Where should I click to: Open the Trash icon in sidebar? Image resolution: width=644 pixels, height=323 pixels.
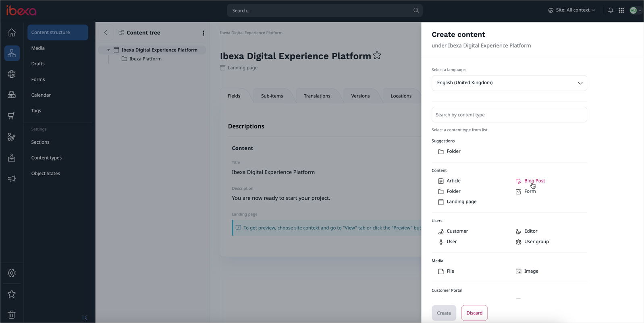pyautogui.click(x=12, y=315)
